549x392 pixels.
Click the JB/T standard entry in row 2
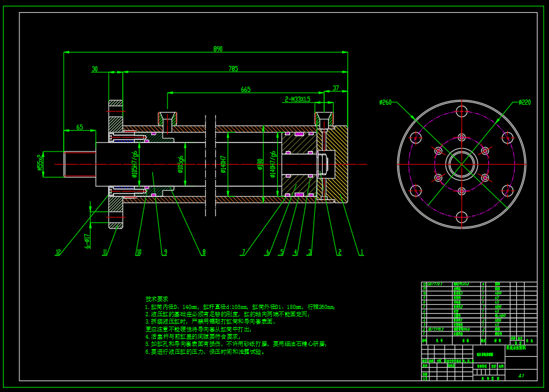point(436,329)
